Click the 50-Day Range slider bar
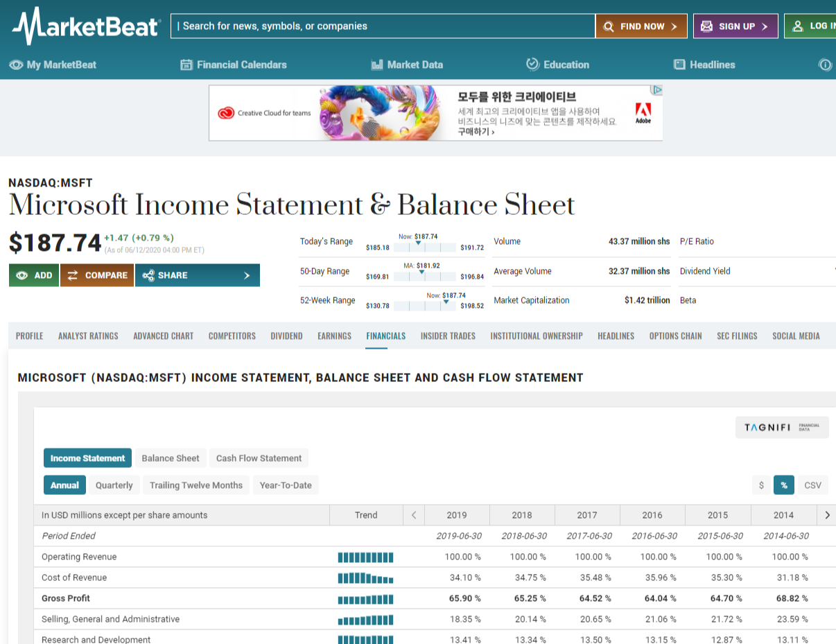Screen dimensions: 836x644 (425, 277)
